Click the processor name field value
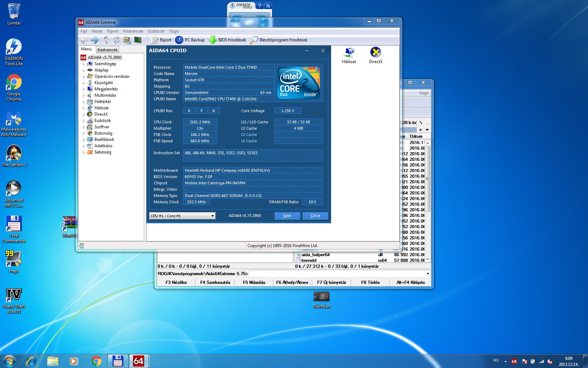The height and width of the screenshot is (368, 588). 229,67
